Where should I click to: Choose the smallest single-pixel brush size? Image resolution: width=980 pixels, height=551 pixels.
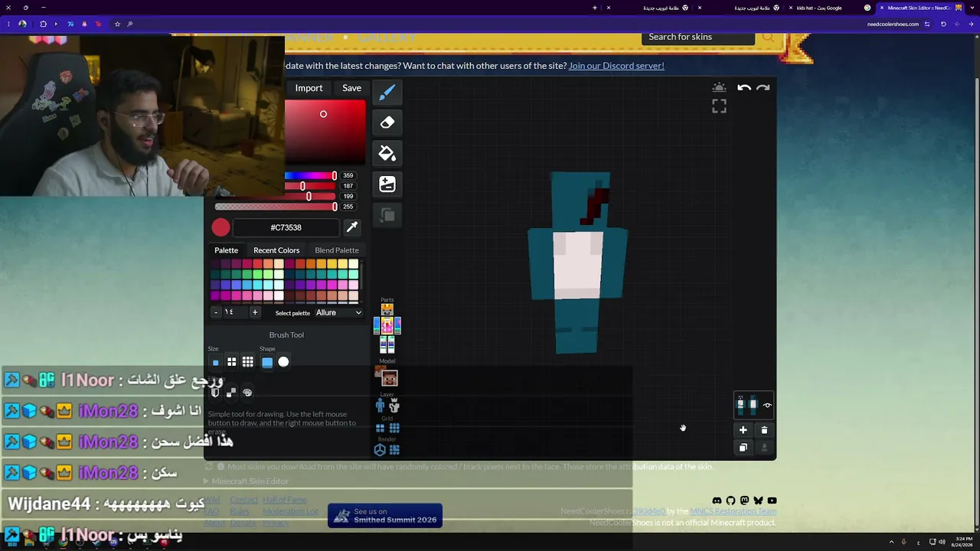(x=215, y=363)
